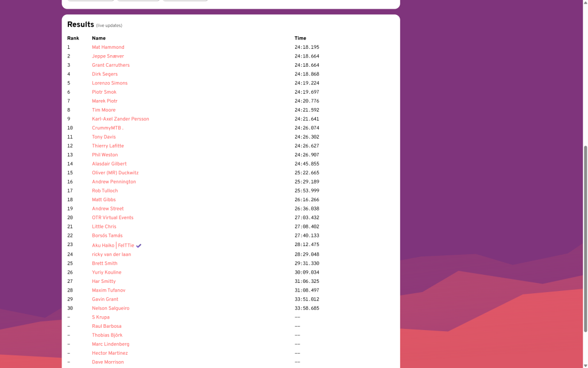Click on Karl-Axel Zander Persson
The width and height of the screenshot is (588, 368).
[121, 119]
